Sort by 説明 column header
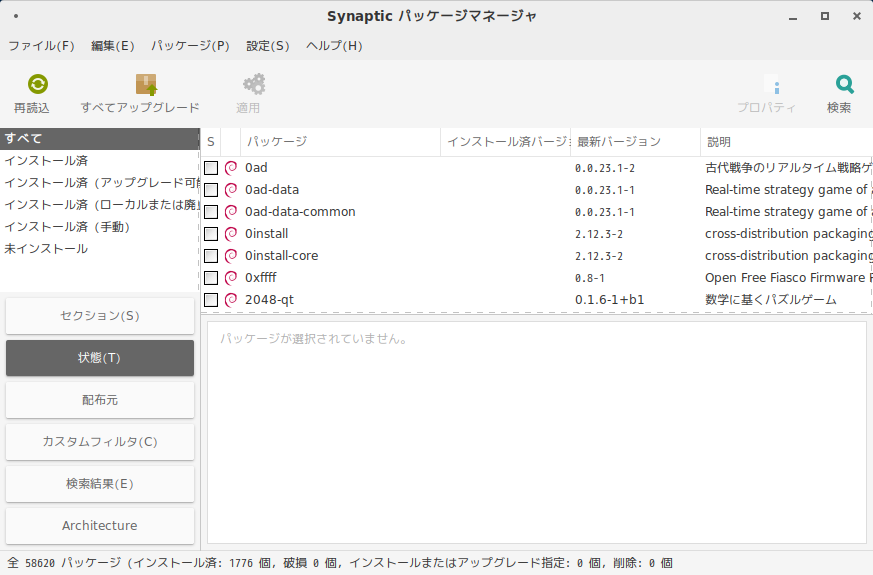 pos(786,142)
